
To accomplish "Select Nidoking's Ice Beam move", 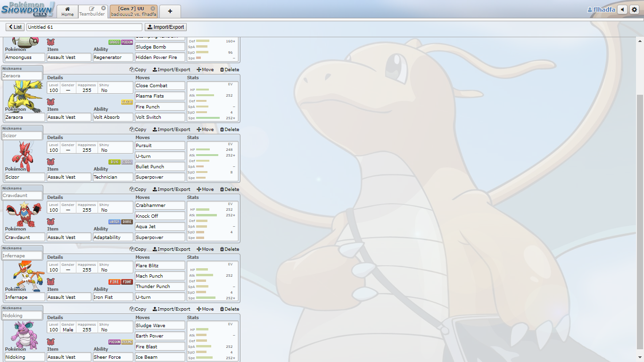I will [x=160, y=357].
